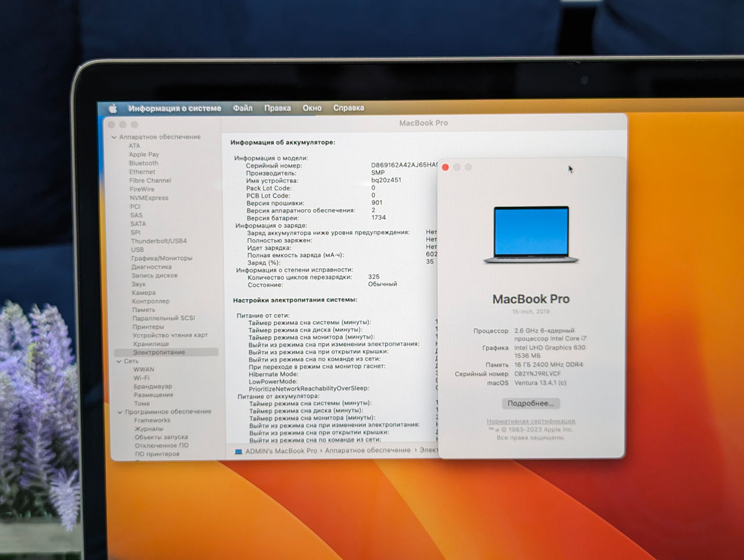The height and width of the screenshot is (560, 744).
Task: Collapse the Программное обеспечение section
Action: (x=120, y=412)
